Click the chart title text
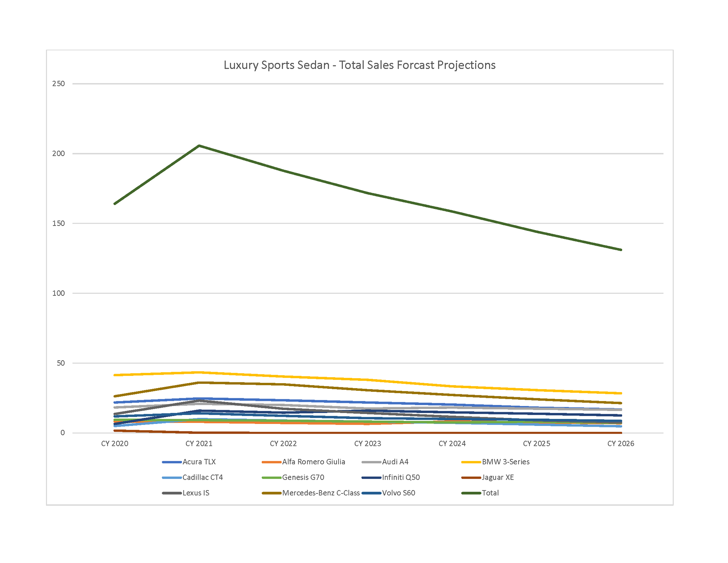The height and width of the screenshot is (563, 728). [x=359, y=65]
